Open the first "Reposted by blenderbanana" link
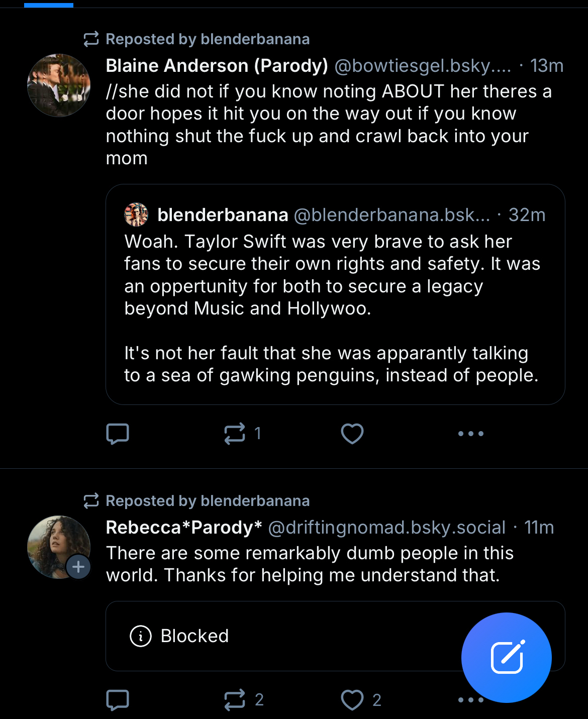Image resolution: width=588 pixels, height=719 pixels. click(207, 39)
